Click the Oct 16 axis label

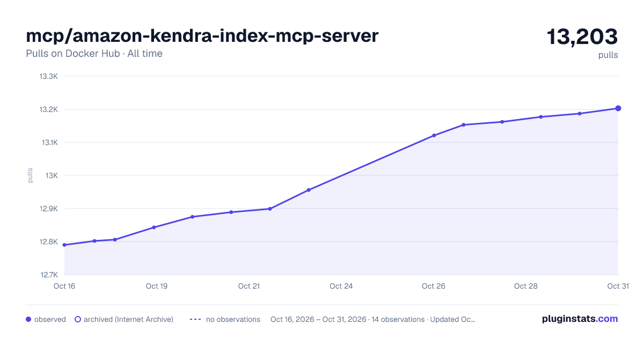point(64,286)
